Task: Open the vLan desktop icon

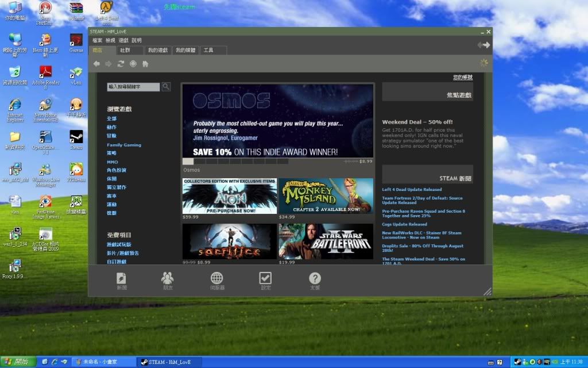Action: pos(76,75)
